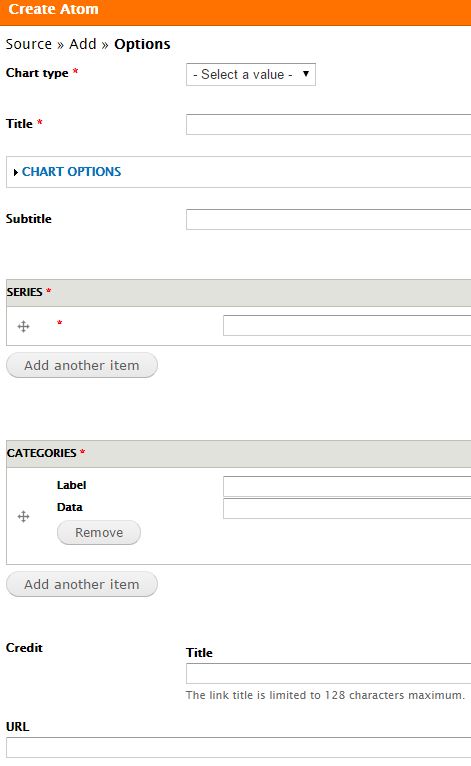Click the Subtitle input field
The width and height of the screenshot is (471, 766).
pyautogui.click(x=328, y=219)
